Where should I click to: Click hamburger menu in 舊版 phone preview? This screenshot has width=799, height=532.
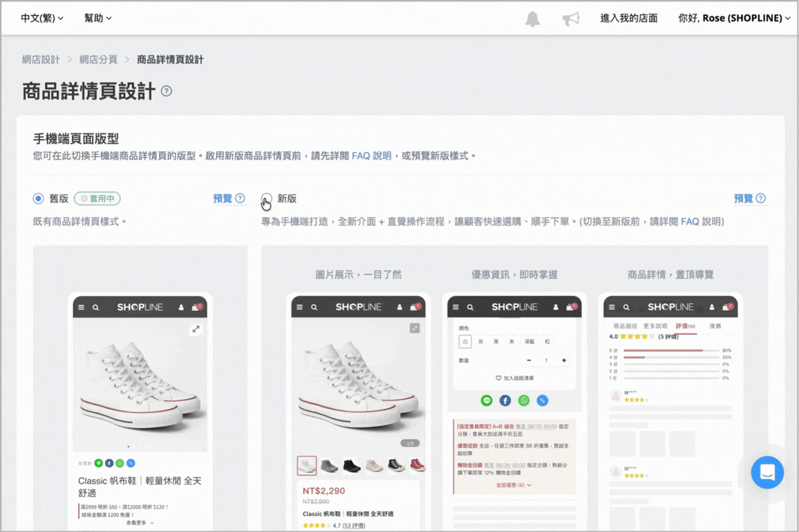click(x=81, y=307)
